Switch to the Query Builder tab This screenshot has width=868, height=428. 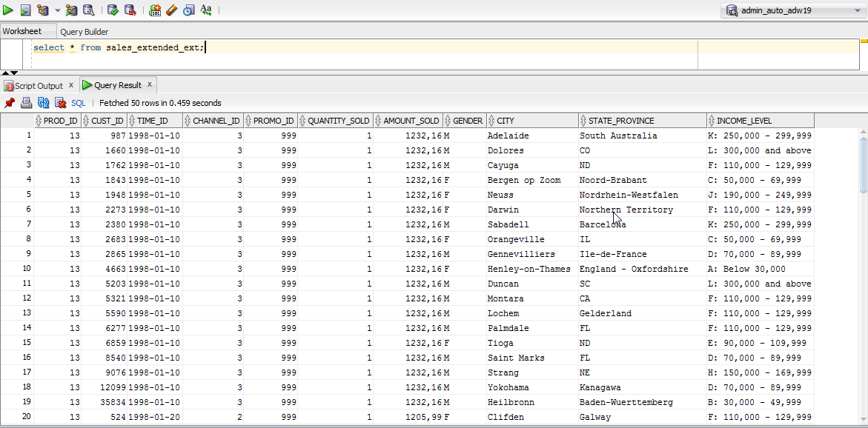click(x=84, y=32)
